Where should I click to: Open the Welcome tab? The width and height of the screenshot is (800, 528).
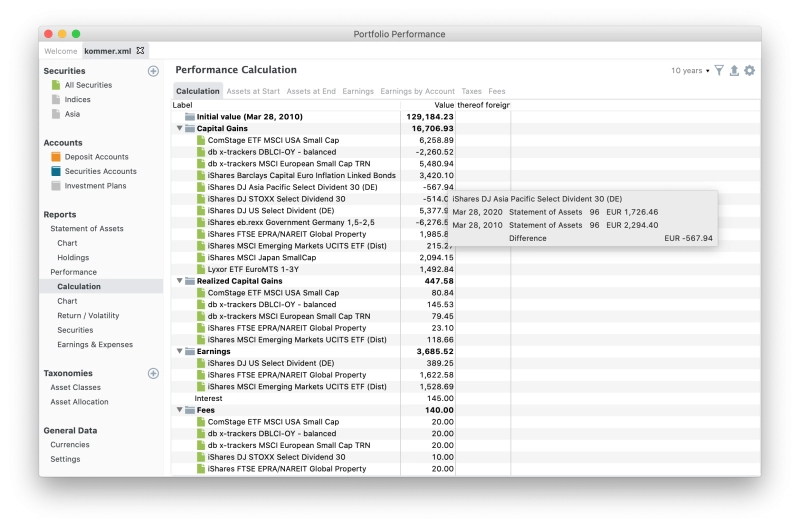coord(60,51)
